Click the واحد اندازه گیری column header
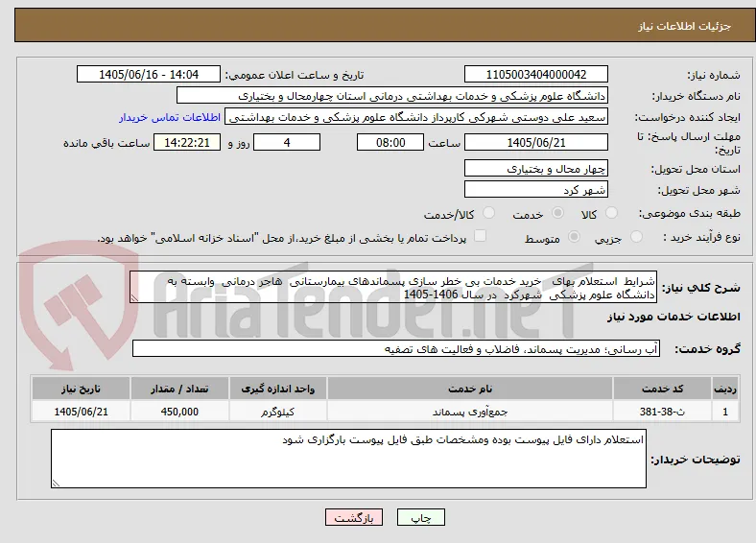 (x=277, y=389)
